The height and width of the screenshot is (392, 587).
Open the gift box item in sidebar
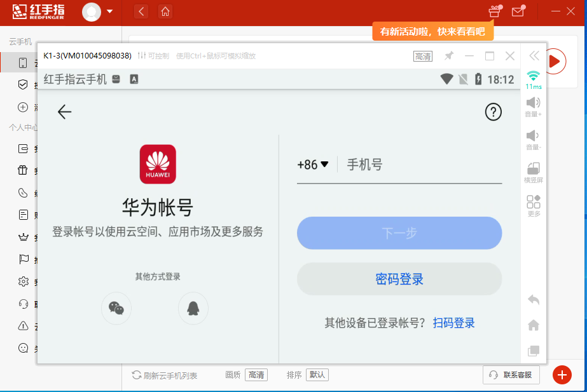tap(23, 170)
